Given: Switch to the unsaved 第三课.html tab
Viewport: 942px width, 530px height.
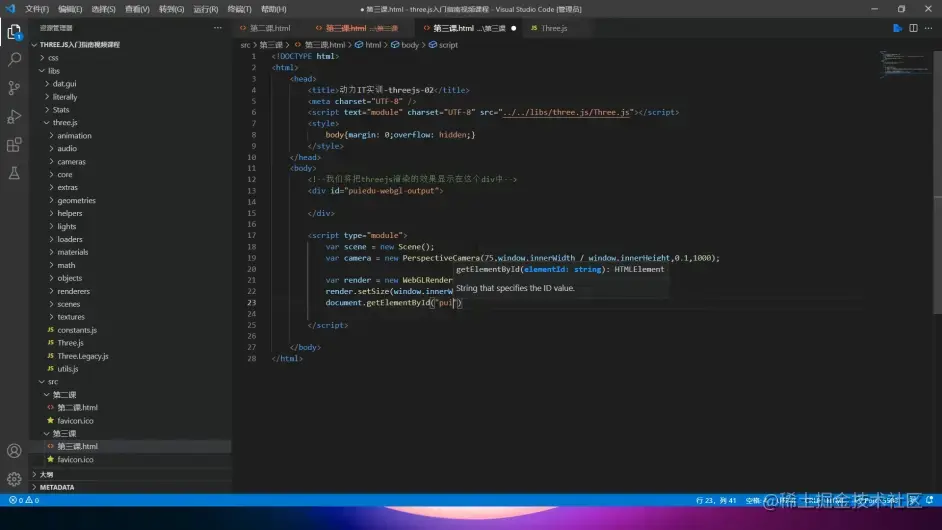Looking at the screenshot, I should coord(469,28).
